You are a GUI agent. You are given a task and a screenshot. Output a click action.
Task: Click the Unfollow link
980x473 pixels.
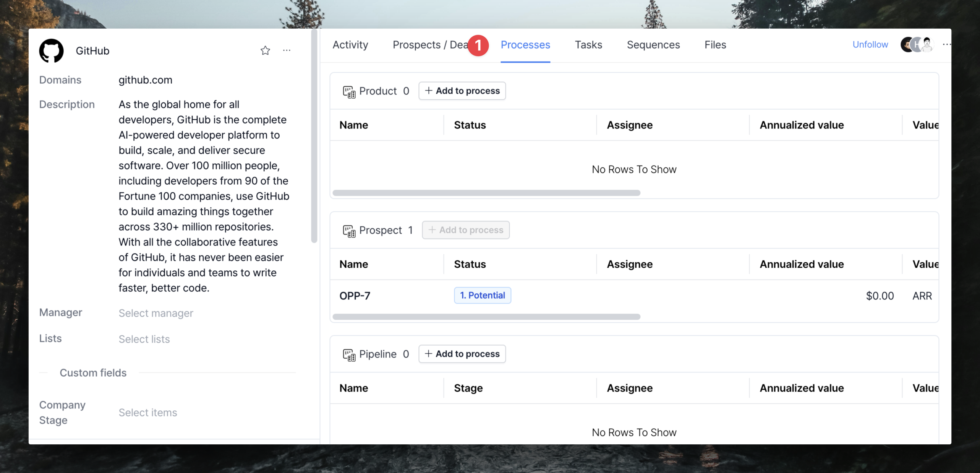870,45
